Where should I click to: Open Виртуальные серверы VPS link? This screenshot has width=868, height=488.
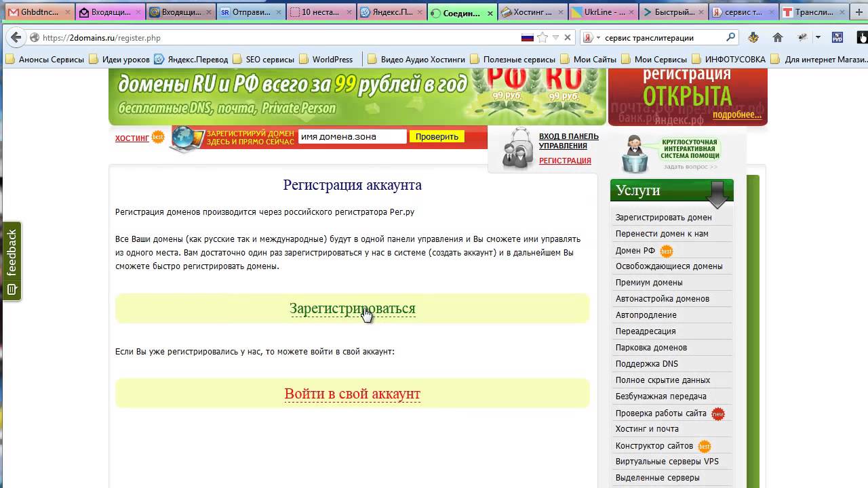point(667,462)
